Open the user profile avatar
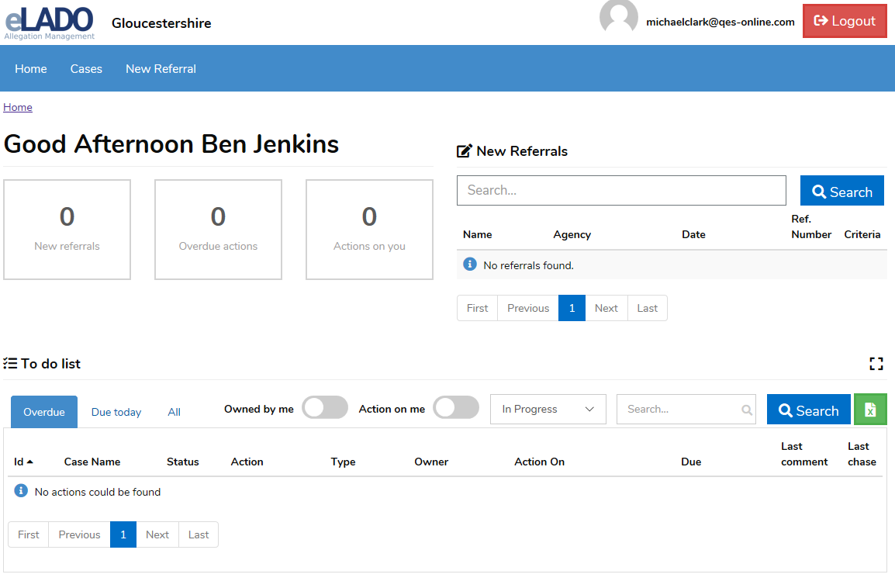 tap(618, 17)
